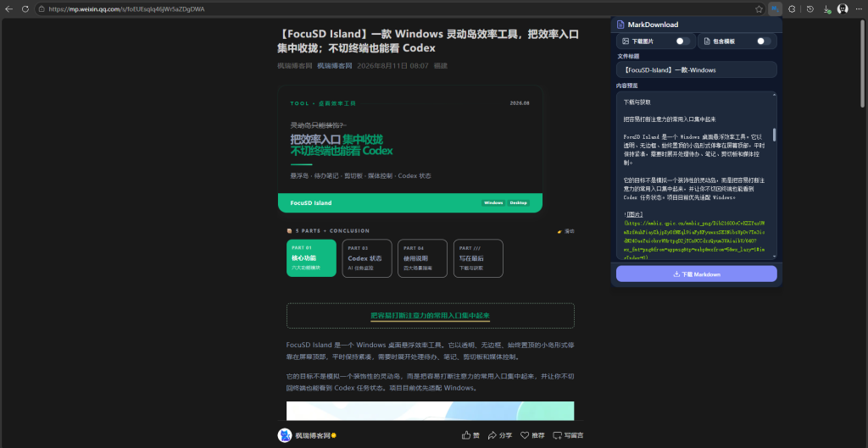Click the publish date 2026年8月11日 08:07
This screenshot has height=448, width=868.
point(392,66)
